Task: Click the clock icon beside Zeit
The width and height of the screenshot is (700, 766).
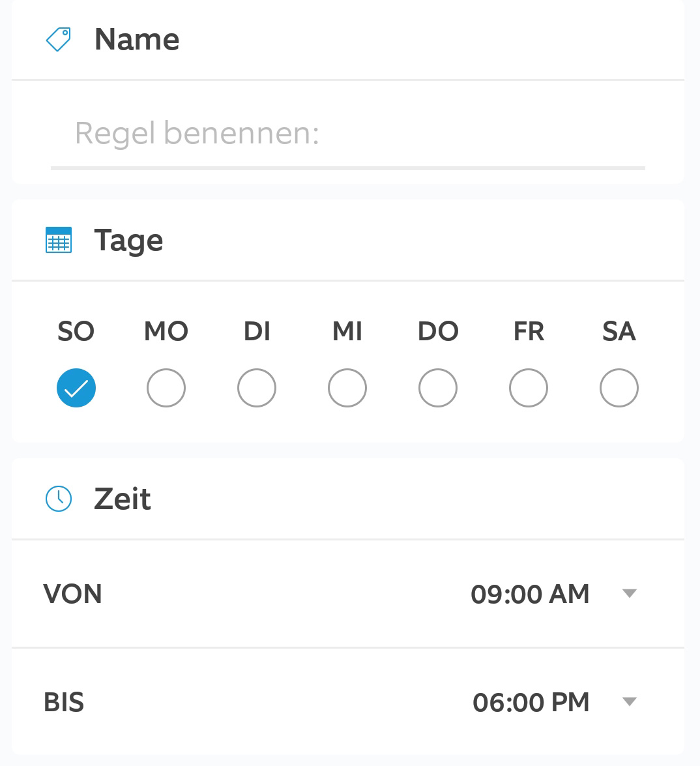Action: pyautogui.click(x=59, y=499)
